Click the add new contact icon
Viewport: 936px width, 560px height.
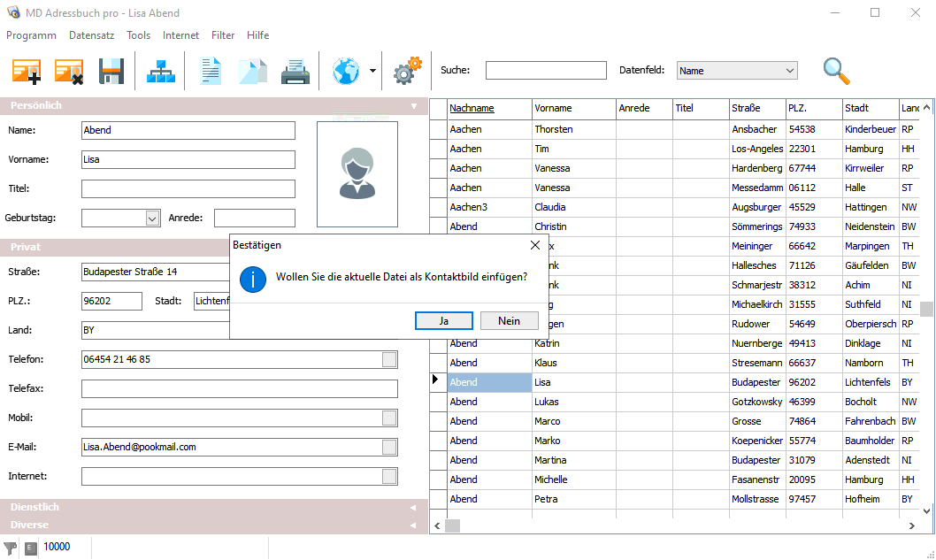point(27,71)
